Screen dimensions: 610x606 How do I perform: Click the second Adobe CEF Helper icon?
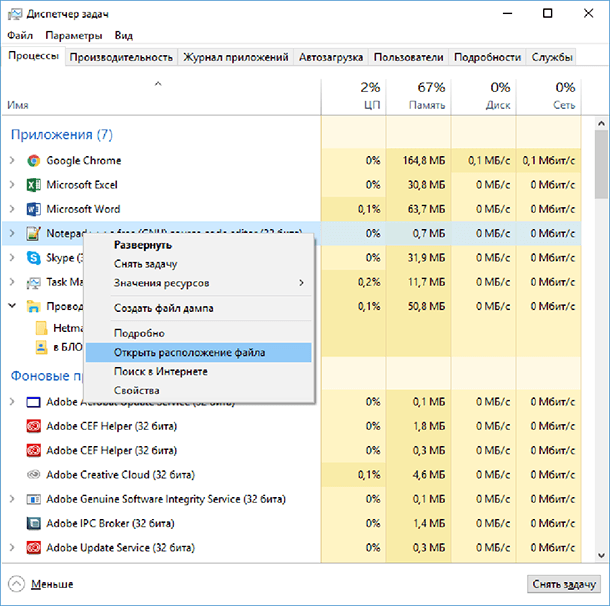[x=33, y=450]
